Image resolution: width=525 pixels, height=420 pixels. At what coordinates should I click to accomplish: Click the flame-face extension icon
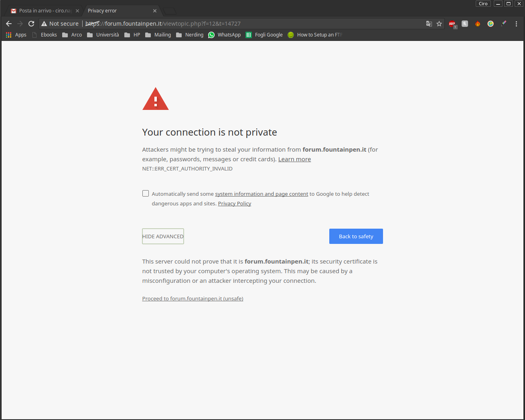point(478,24)
